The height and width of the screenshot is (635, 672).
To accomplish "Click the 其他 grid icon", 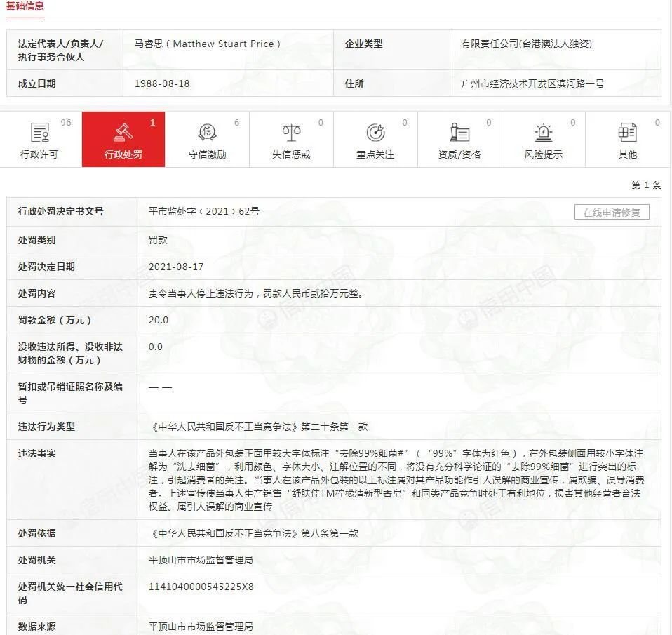I will tap(629, 132).
